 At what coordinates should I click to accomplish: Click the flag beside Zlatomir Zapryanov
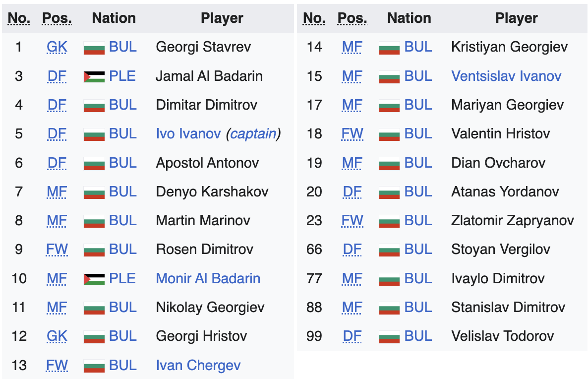coord(389,221)
